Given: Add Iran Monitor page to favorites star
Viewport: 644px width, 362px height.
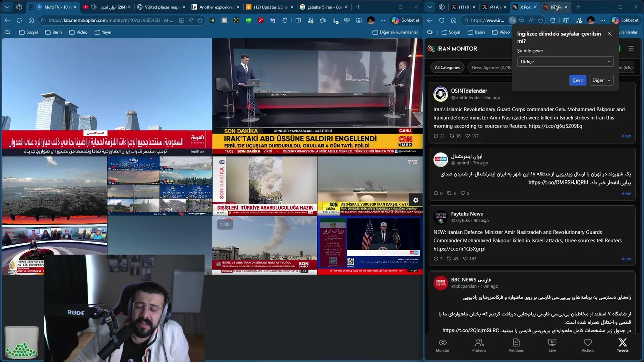Looking at the screenshot, I should 540,20.
